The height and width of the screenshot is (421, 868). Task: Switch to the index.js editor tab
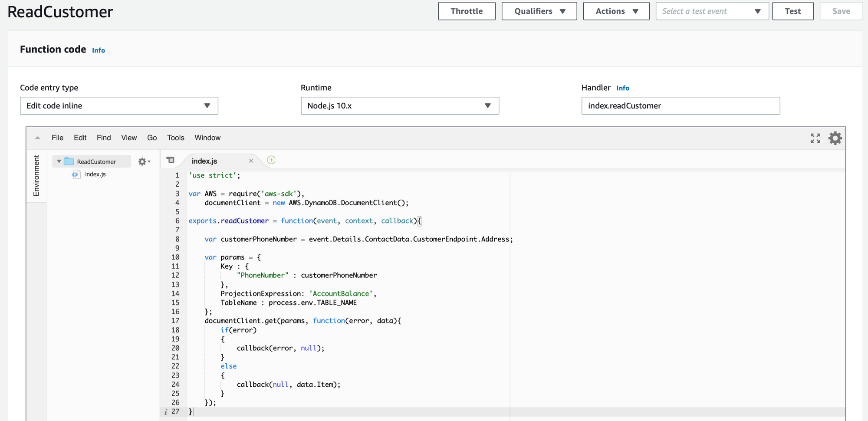click(204, 161)
